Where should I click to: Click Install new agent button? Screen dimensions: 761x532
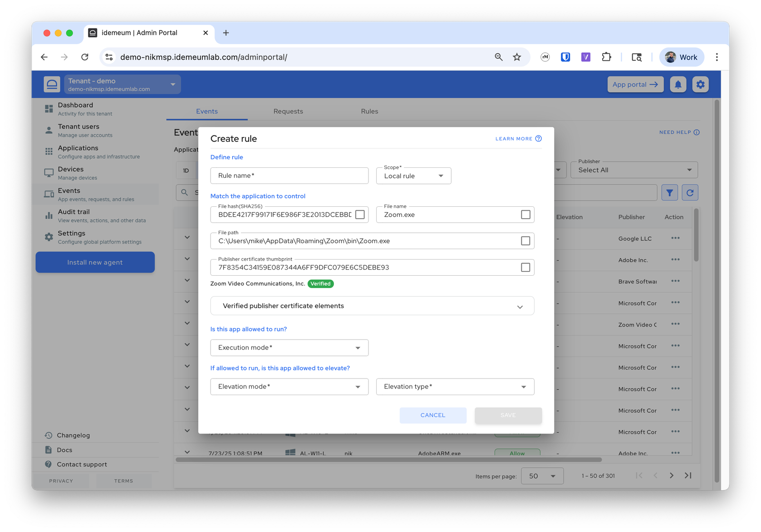tap(95, 262)
